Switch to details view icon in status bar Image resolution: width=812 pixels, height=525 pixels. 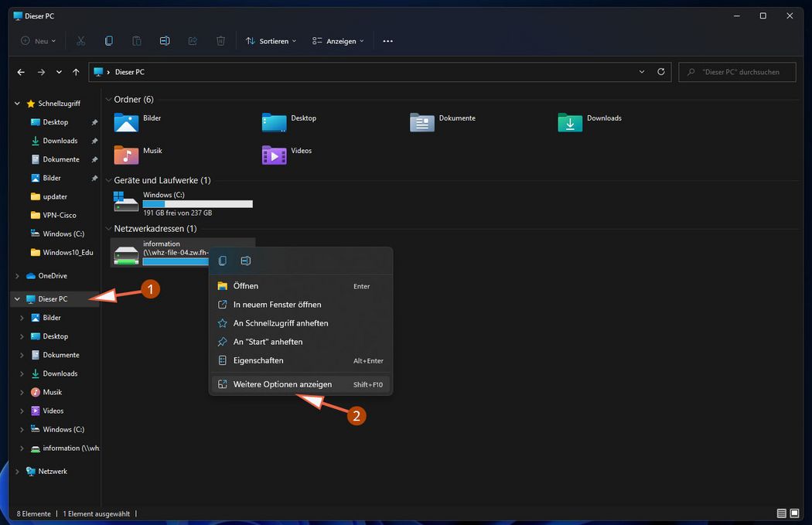(x=781, y=513)
